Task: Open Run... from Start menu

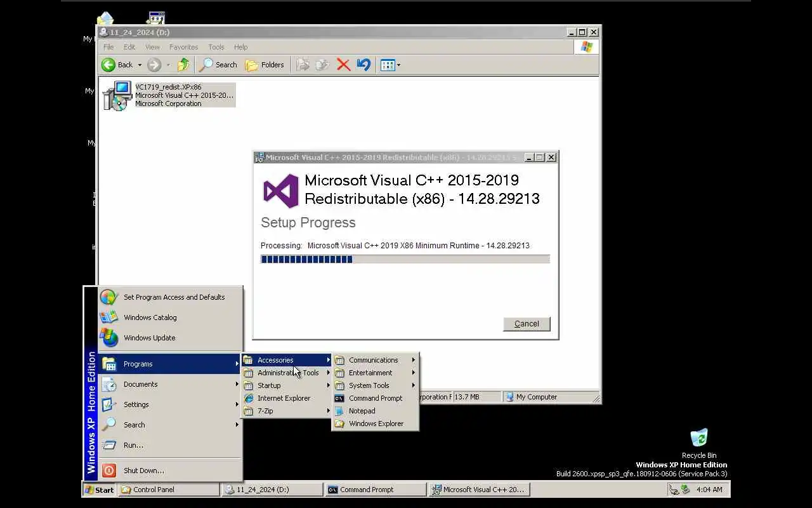Action: click(170, 445)
